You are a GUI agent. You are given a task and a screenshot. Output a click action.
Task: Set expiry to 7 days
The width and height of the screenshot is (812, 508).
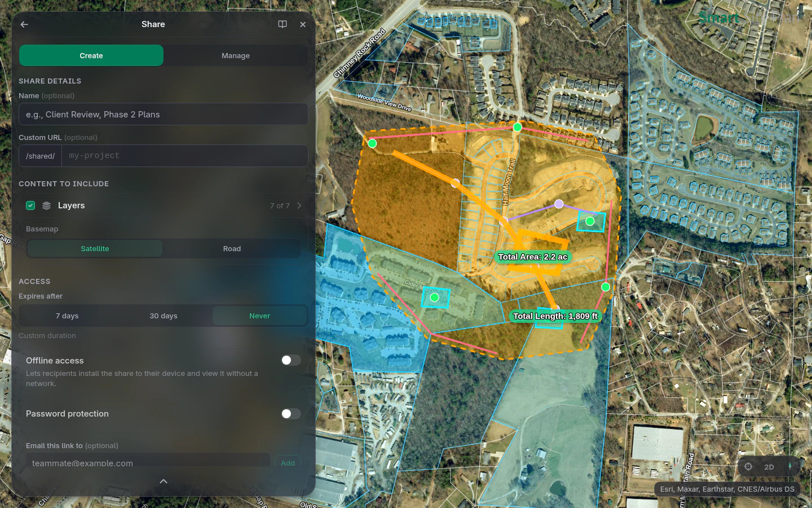pyautogui.click(x=67, y=316)
